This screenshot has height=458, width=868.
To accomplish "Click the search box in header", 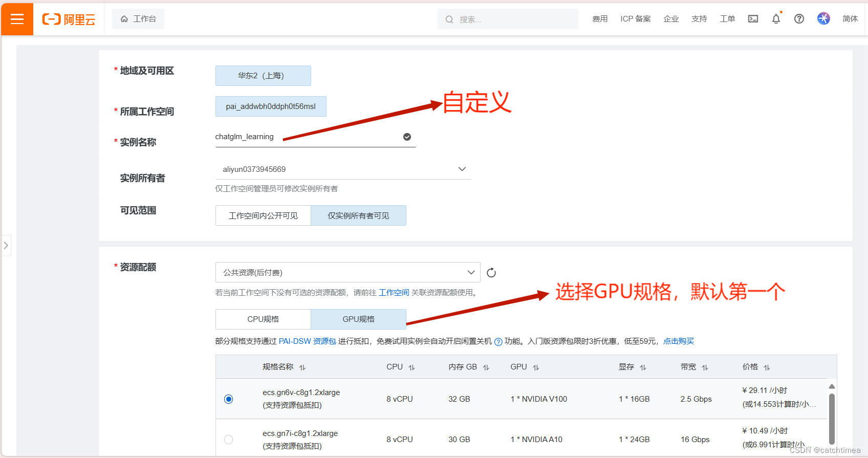I will click(508, 19).
